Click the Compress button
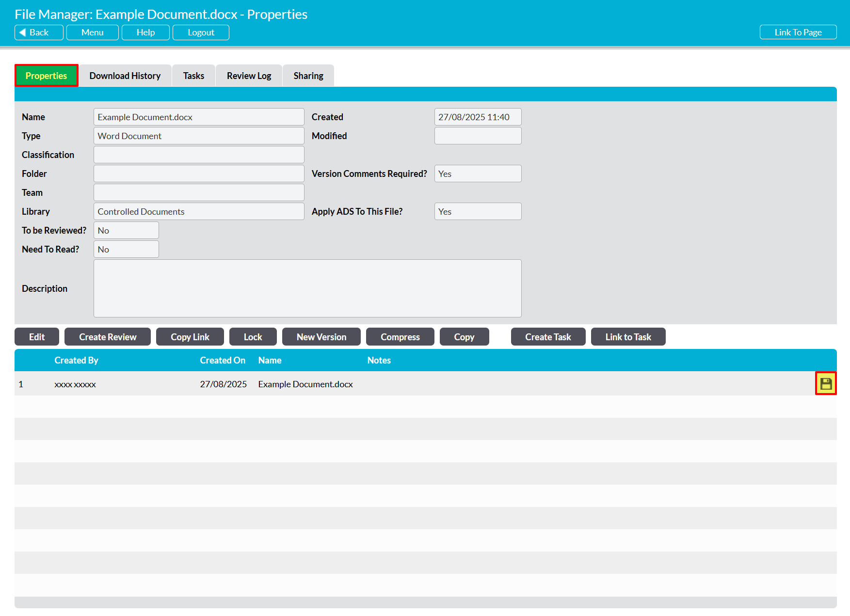Viewport: 850px width, 616px height. pos(400,337)
